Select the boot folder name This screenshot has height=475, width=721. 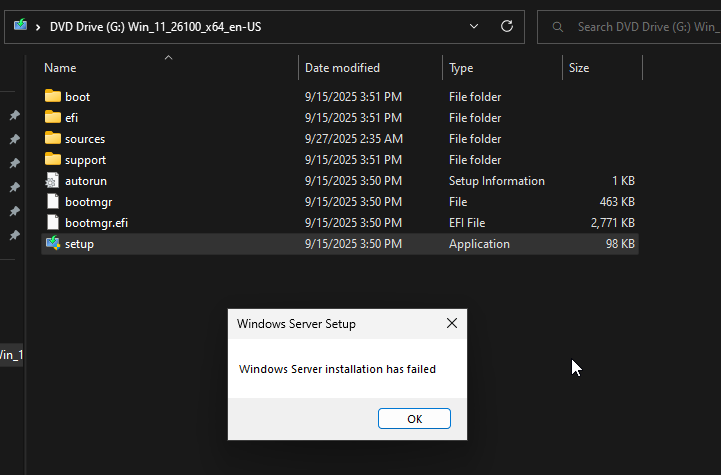[77, 97]
